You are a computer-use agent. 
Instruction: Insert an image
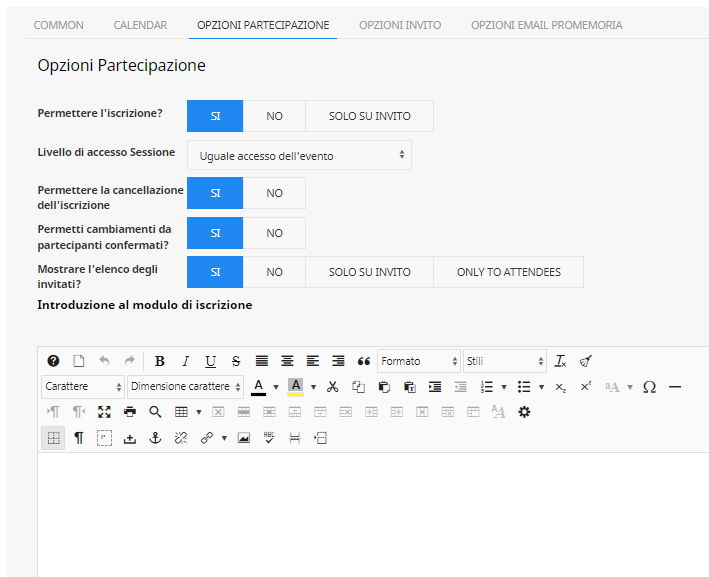click(x=244, y=438)
